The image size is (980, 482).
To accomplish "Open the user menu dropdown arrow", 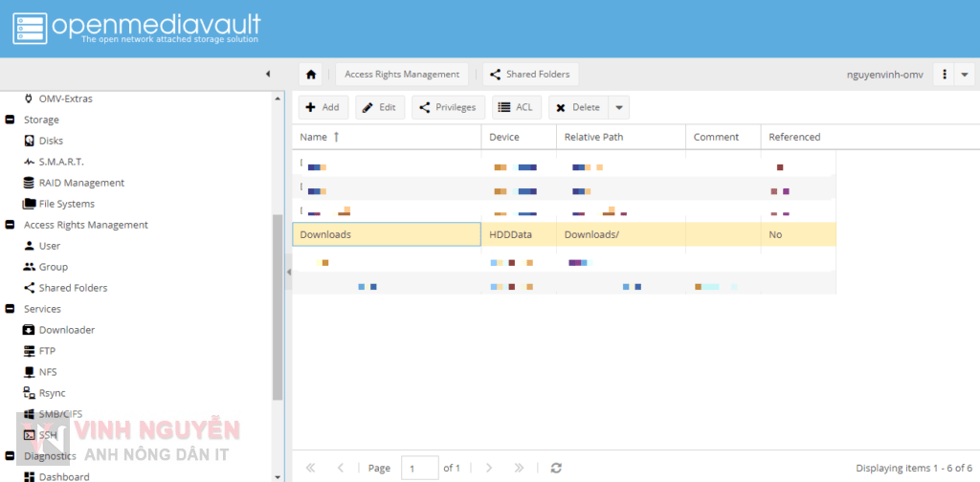I will pos(965,75).
